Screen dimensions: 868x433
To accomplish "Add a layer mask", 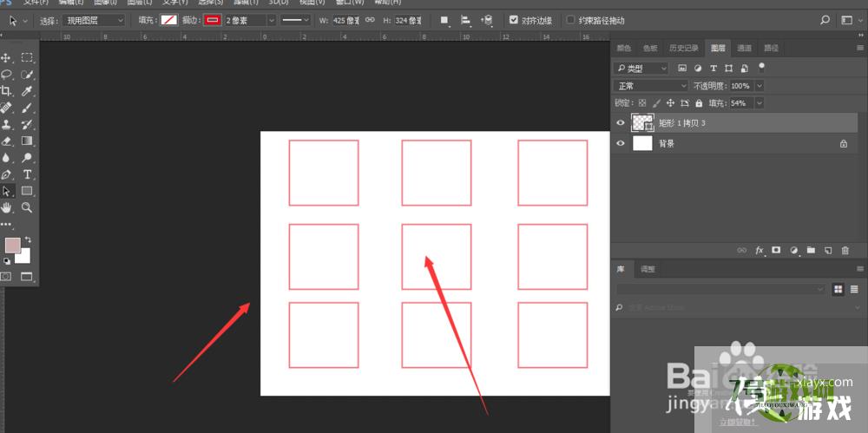I will tap(776, 250).
